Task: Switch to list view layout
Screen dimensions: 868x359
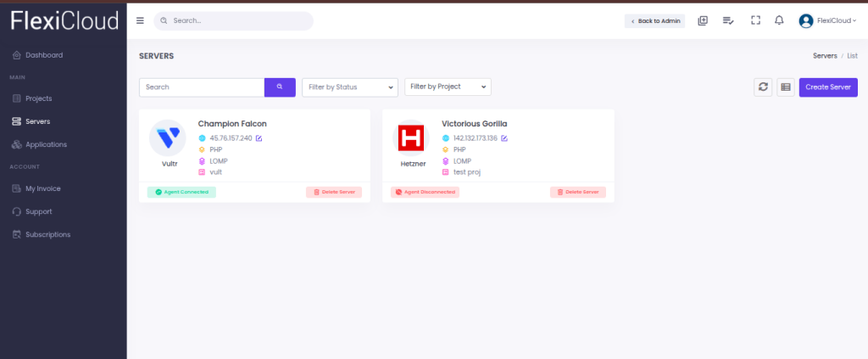Action: (x=786, y=87)
